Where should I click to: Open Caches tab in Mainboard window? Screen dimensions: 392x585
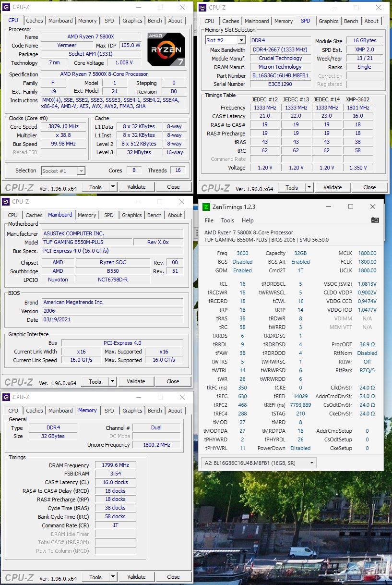(34, 215)
